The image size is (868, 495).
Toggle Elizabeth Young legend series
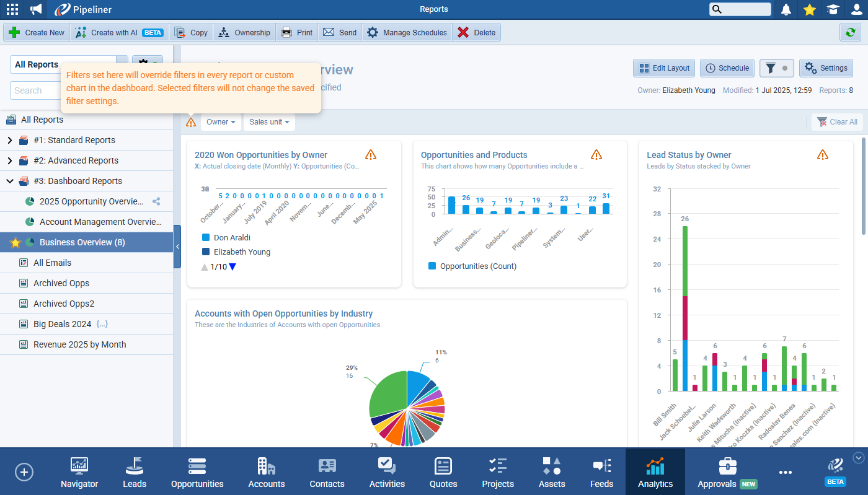(x=242, y=252)
